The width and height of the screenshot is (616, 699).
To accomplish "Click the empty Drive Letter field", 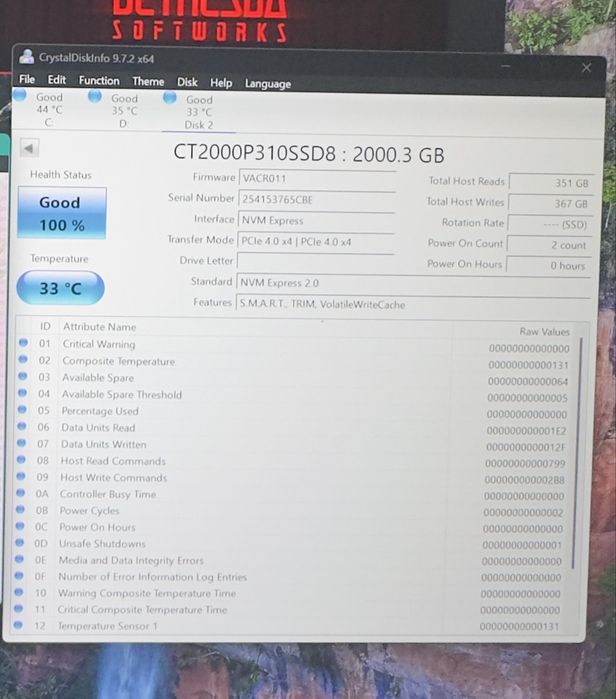I will (x=315, y=261).
